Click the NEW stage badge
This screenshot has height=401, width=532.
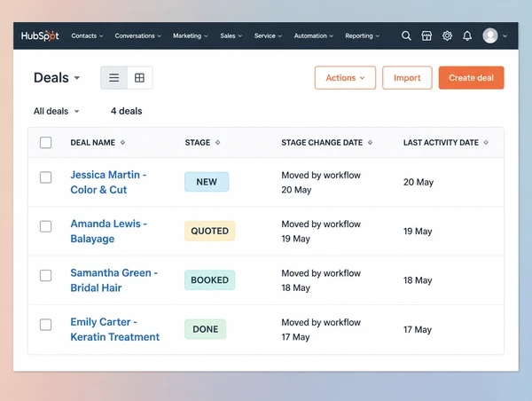(x=207, y=182)
